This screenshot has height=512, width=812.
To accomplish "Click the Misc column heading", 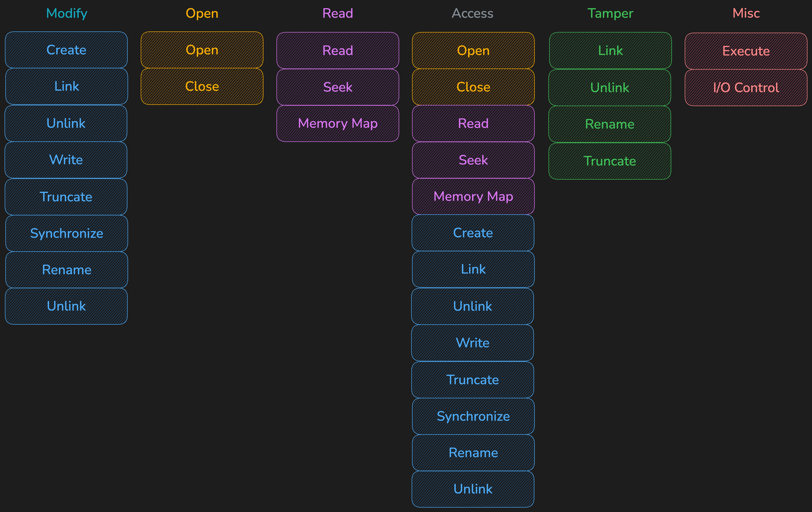I will (x=746, y=13).
